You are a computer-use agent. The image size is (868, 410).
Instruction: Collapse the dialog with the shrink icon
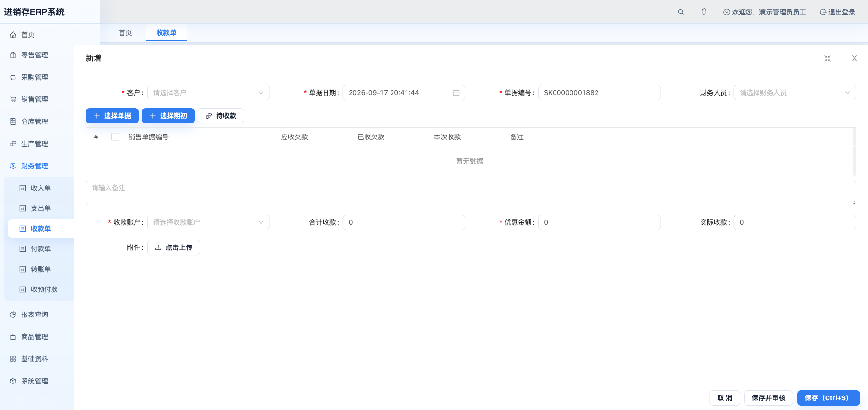(x=827, y=58)
